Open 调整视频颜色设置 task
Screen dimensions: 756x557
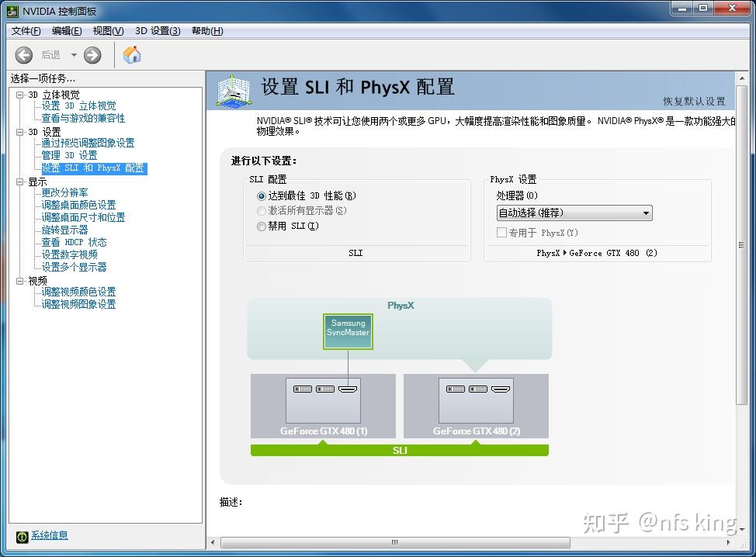tap(78, 292)
